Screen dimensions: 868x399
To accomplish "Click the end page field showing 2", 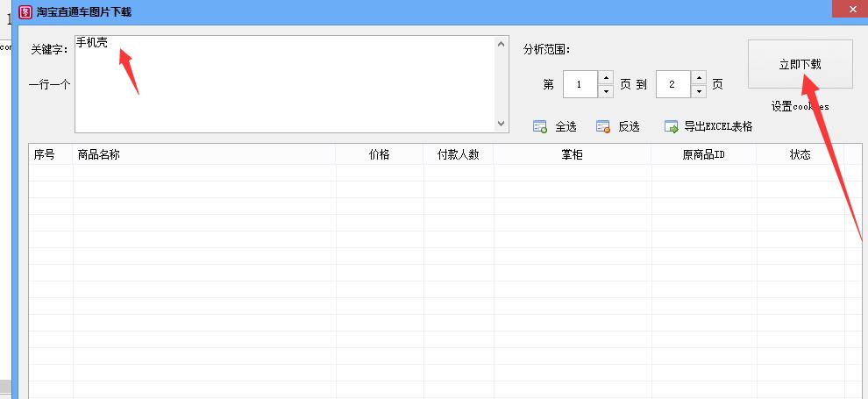I will pos(672,85).
